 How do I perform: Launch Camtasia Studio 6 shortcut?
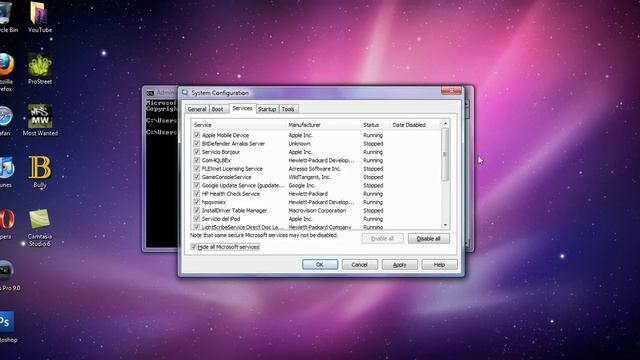click(40, 227)
